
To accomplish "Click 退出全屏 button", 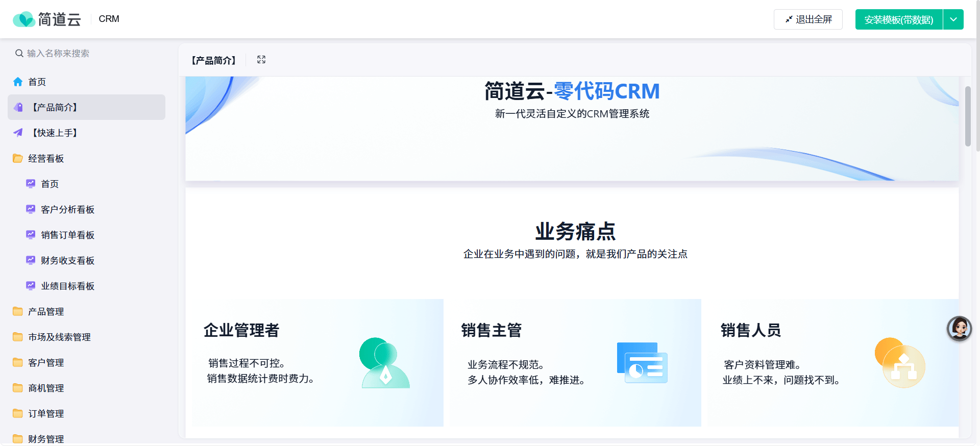I will (808, 19).
